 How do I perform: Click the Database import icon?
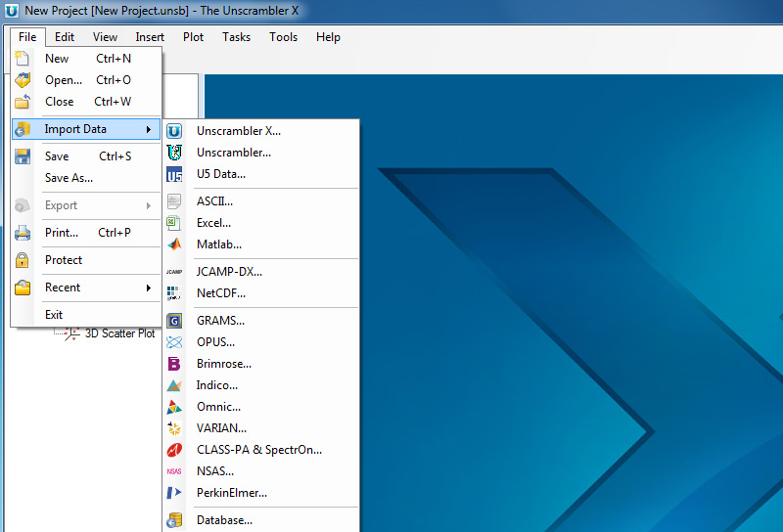click(174, 520)
